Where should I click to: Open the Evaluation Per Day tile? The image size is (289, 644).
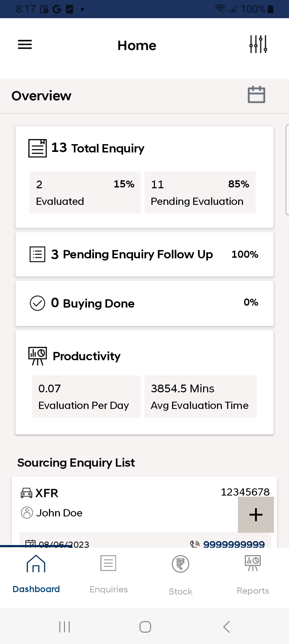(x=86, y=397)
